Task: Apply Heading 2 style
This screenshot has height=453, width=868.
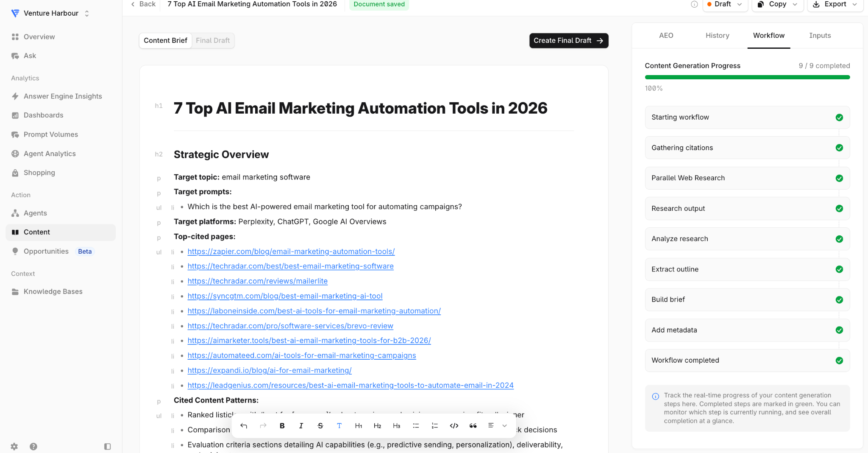Action: [x=378, y=425]
